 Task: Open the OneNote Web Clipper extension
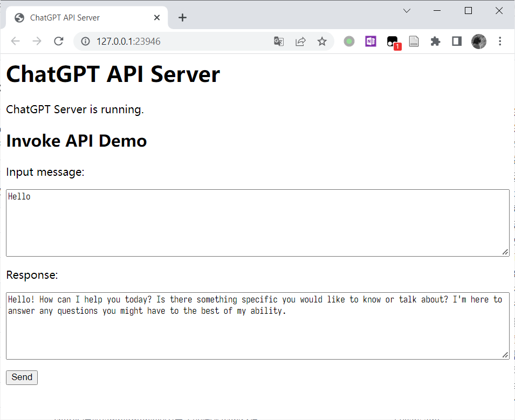(x=370, y=41)
